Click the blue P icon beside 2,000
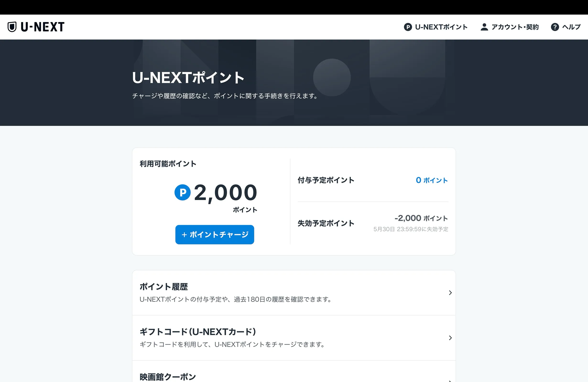 point(183,192)
